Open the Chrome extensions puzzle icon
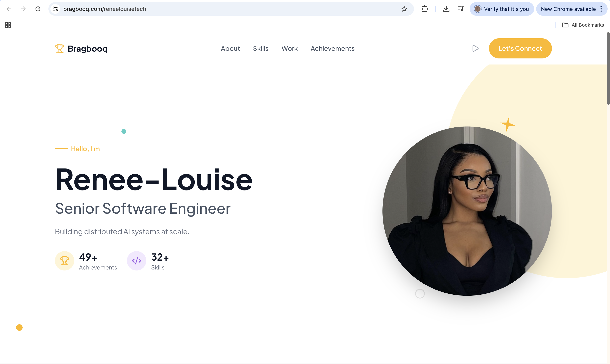This screenshot has width=610, height=364. click(x=424, y=9)
